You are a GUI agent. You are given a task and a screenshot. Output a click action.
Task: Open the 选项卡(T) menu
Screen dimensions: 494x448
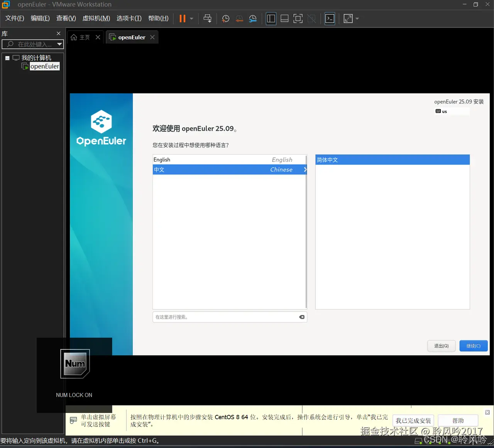click(x=129, y=18)
